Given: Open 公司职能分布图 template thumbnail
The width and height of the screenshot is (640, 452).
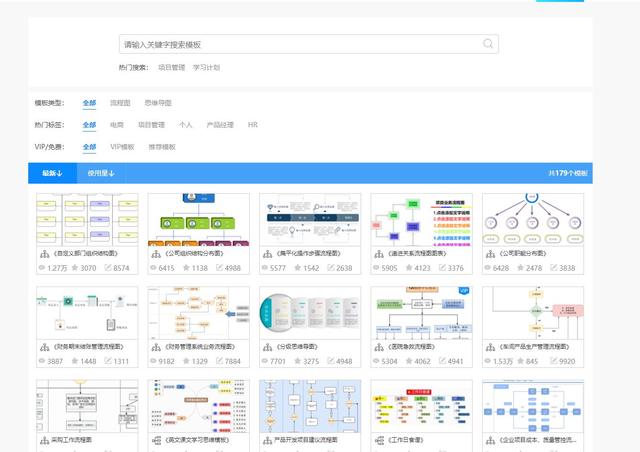Looking at the screenshot, I should (x=533, y=220).
